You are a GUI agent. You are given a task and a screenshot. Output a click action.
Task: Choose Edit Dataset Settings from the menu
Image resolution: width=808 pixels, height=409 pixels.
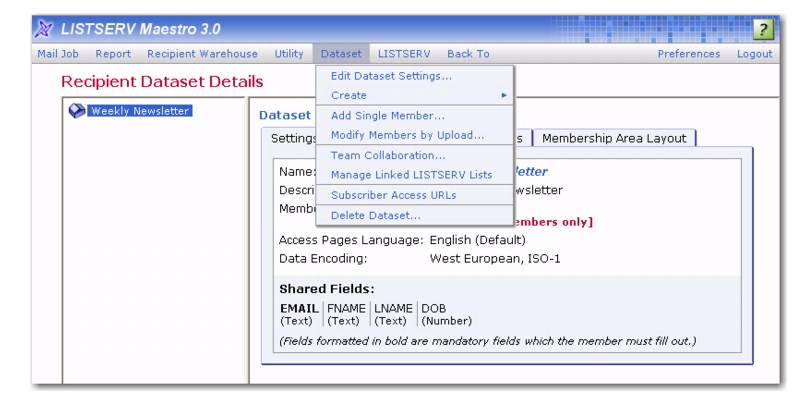(x=415, y=76)
